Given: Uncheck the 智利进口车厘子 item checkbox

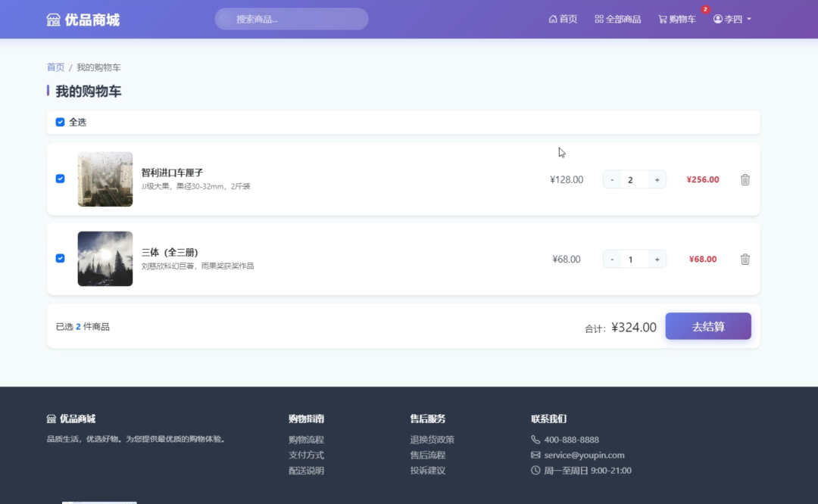Looking at the screenshot, I should click(60, 179).
